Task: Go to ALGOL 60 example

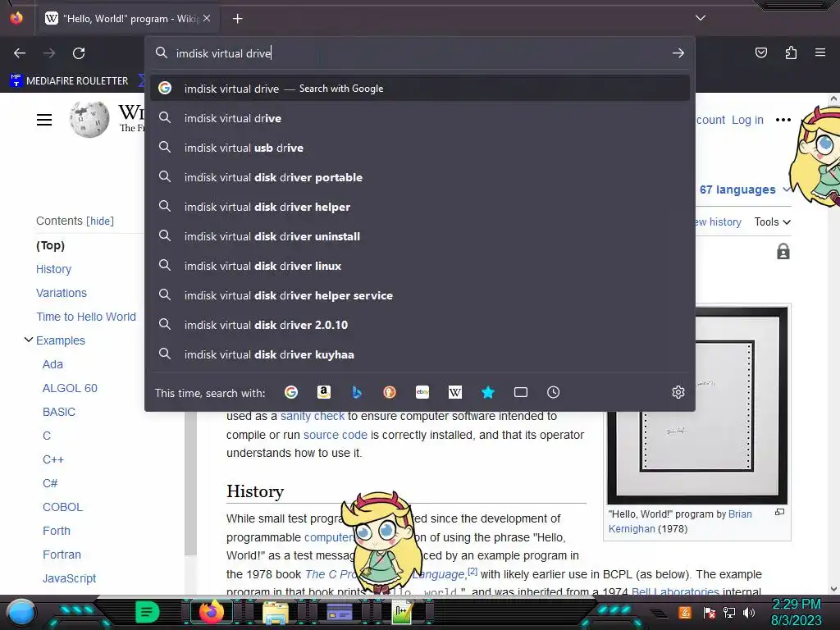Action: tap(71, 388)
